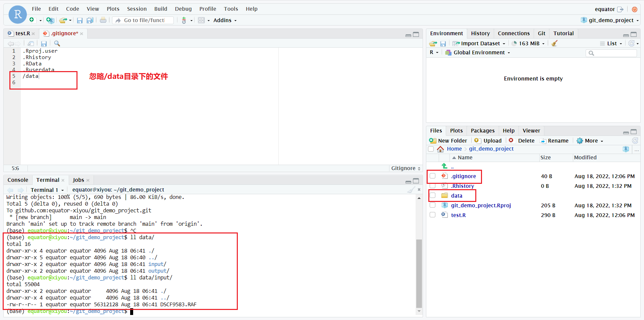This screenshot has height=320, width=644.
Task: Open the More dropdown in Files pane
Action: coord(590,141)
